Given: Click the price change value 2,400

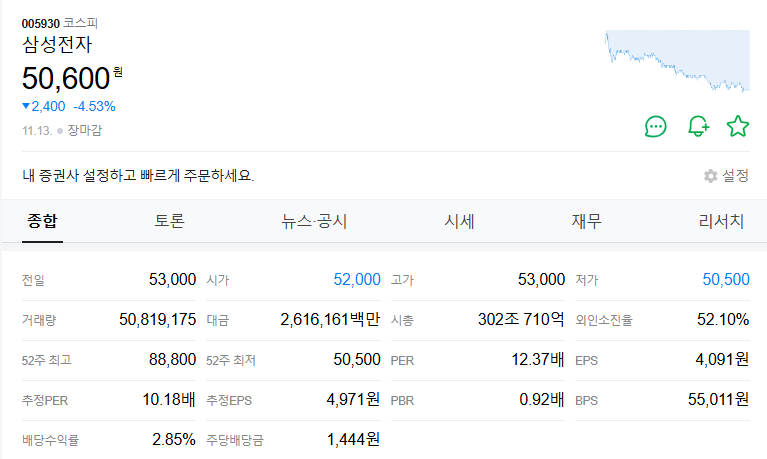Looking at the screenshot, I should 48,106.
